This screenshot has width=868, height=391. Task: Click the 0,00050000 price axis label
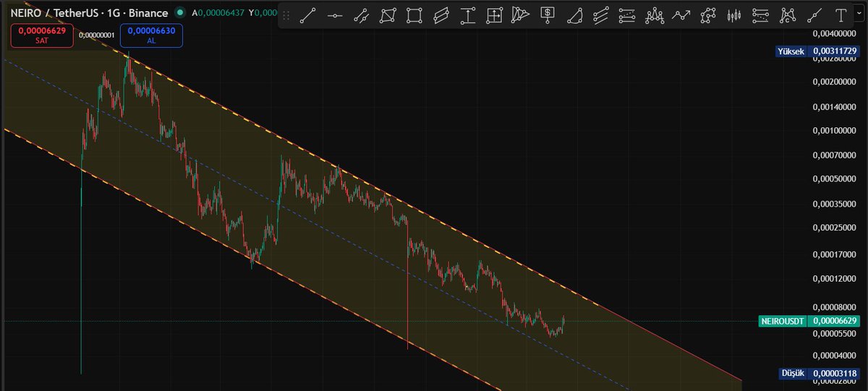tap(835, 179)
